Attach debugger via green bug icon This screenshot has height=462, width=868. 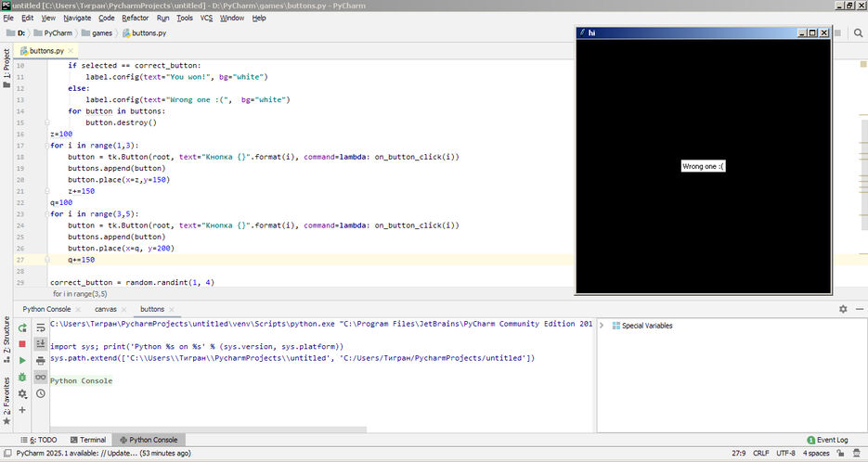pos(22,378)
